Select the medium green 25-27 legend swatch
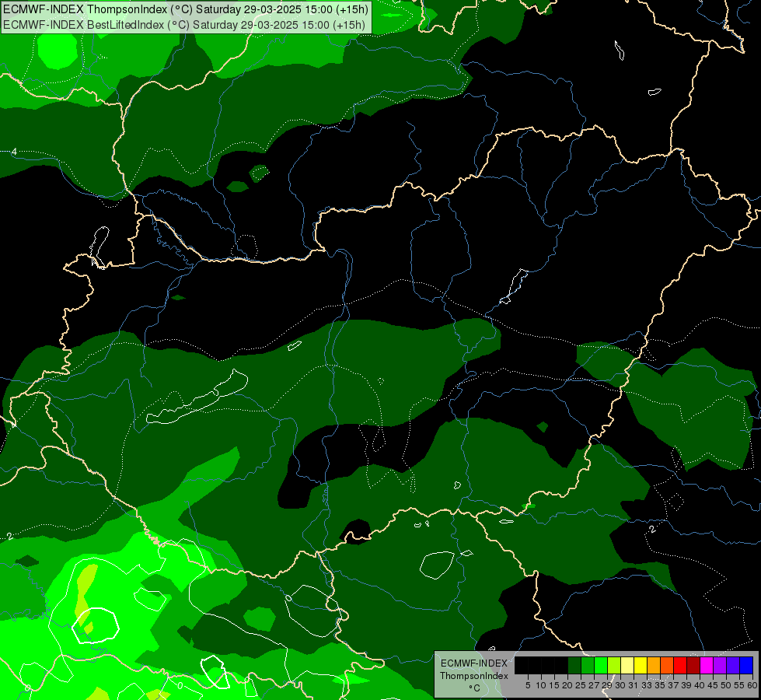 pos(588,665)
